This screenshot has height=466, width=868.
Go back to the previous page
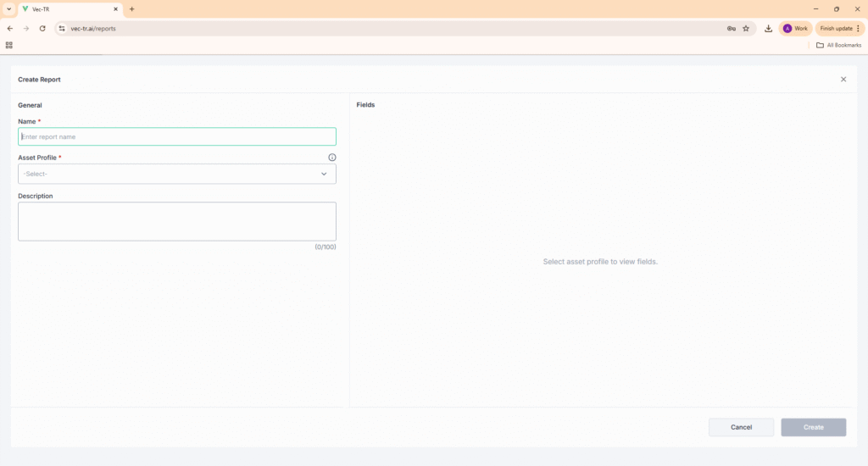(x=10, y=28)
